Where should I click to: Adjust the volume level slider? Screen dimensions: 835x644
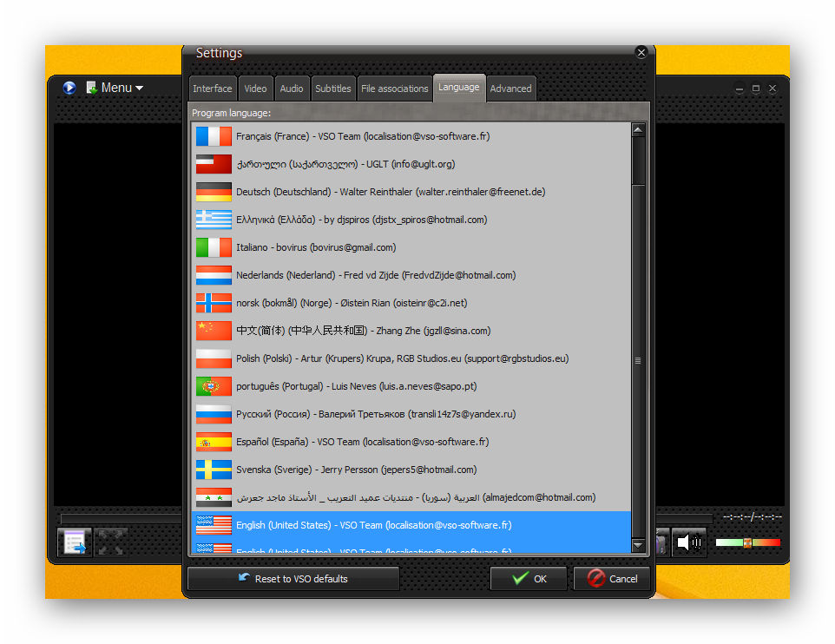[x=747, y=542]
